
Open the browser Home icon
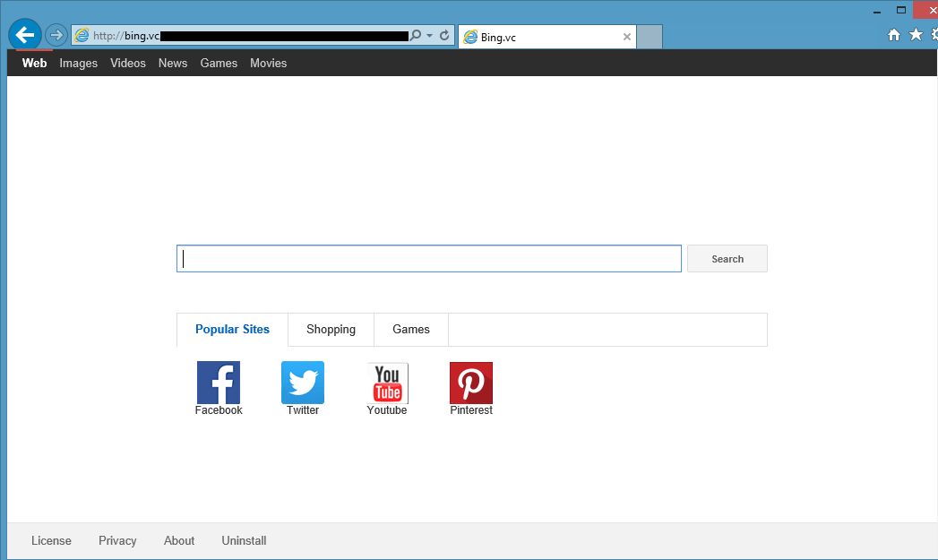(x=894, y=35)
